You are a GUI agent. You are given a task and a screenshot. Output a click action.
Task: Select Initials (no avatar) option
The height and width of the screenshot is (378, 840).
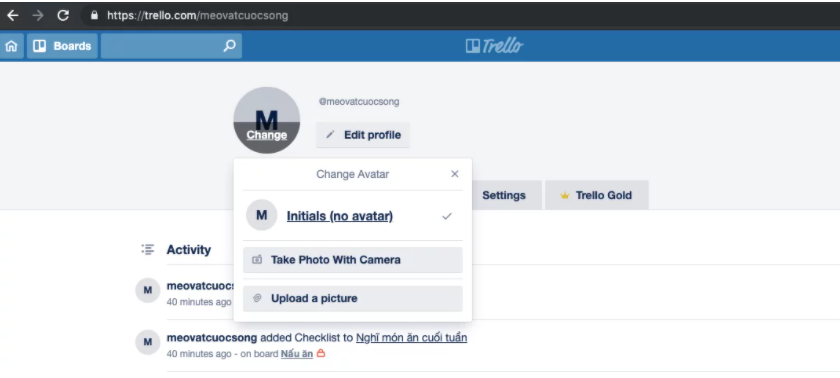click(x=340, y=216)
